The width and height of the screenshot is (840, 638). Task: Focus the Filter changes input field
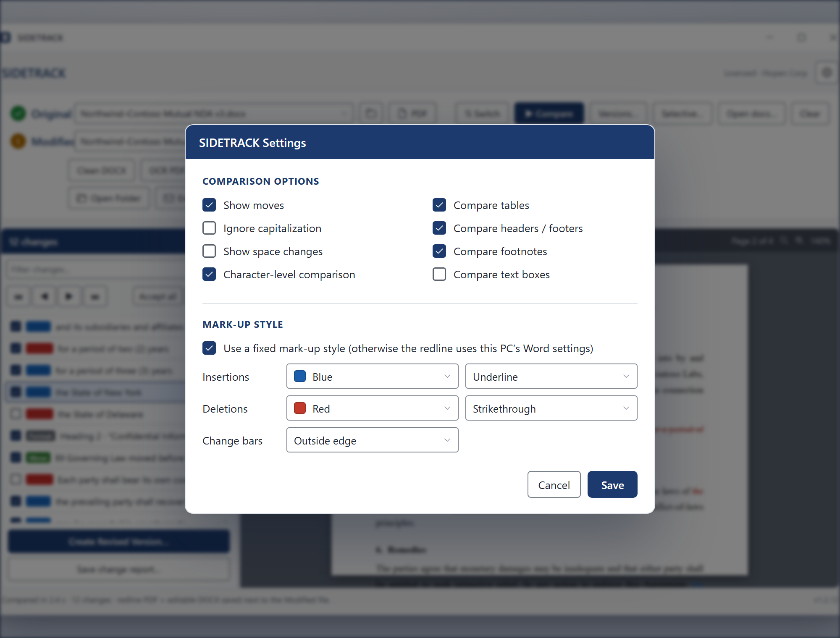(x=96, y=269)
